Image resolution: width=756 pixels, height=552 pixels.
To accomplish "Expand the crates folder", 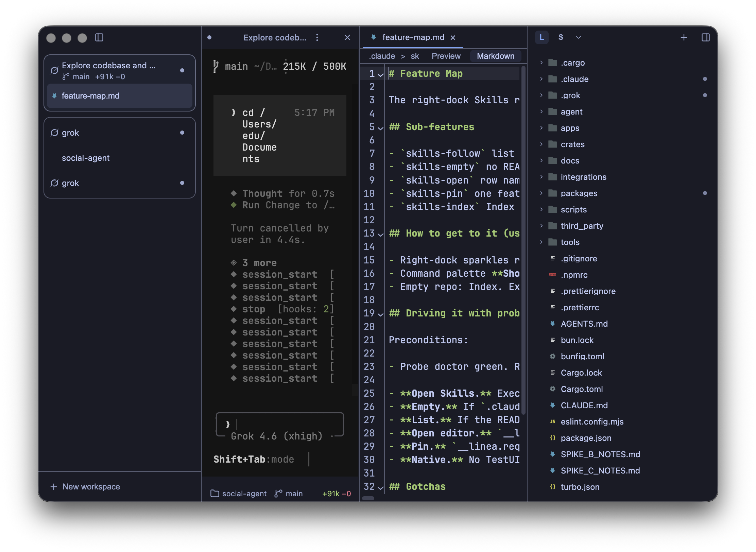I will (541, 144).
